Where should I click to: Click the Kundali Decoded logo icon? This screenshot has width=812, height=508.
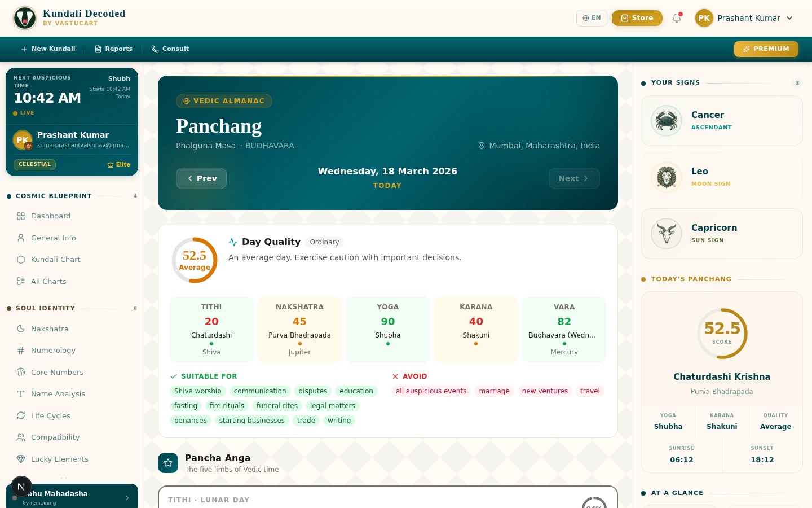pos(25,18)
